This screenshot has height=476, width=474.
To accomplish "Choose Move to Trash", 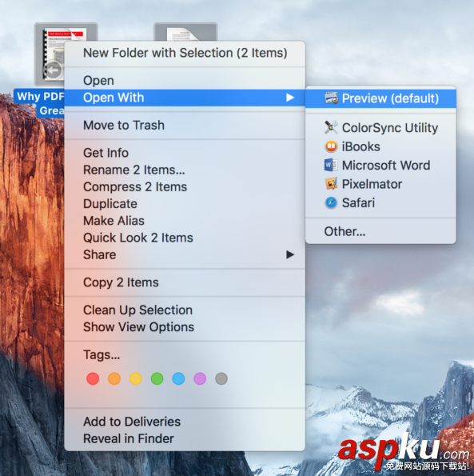I will (x=185, y=125).
